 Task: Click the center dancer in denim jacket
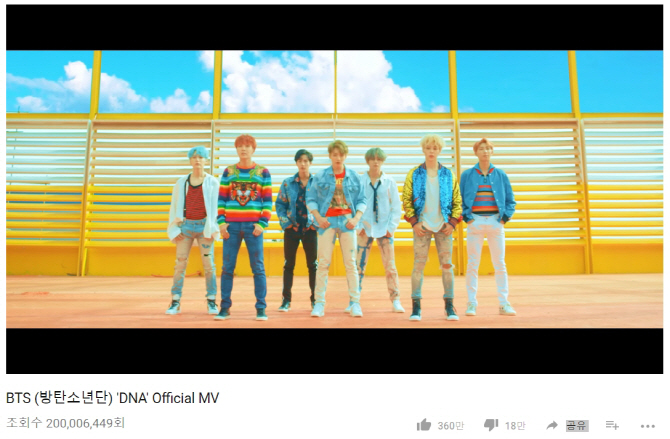336,229
